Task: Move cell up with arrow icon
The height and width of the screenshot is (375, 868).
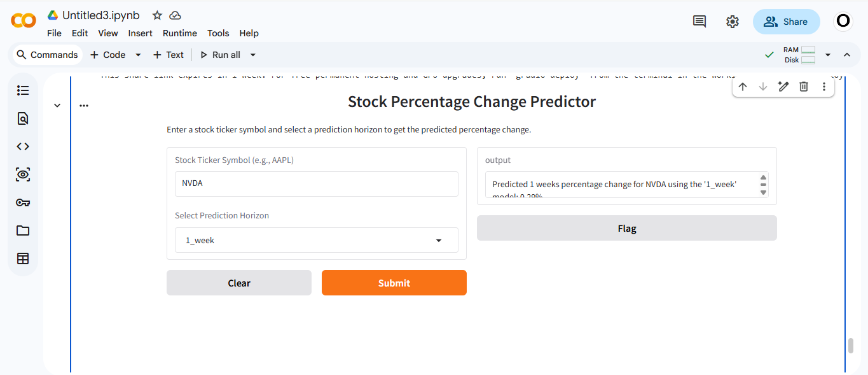Action: pyautogui.click(x=743, y=87)
